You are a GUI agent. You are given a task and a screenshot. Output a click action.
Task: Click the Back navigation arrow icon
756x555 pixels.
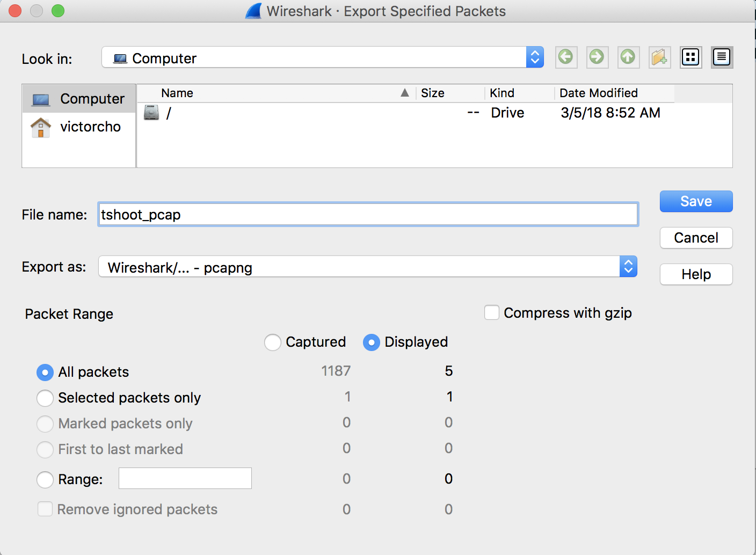[565, 57]
